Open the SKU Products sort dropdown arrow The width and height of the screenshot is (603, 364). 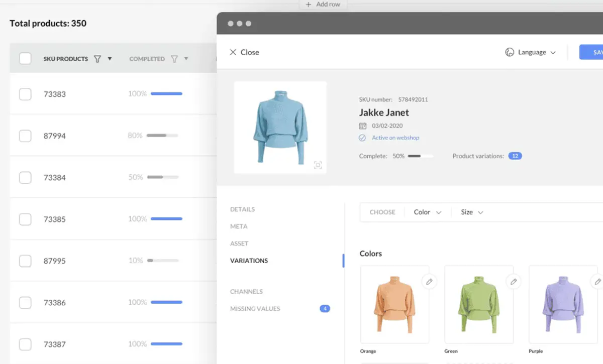pos(110,59)
